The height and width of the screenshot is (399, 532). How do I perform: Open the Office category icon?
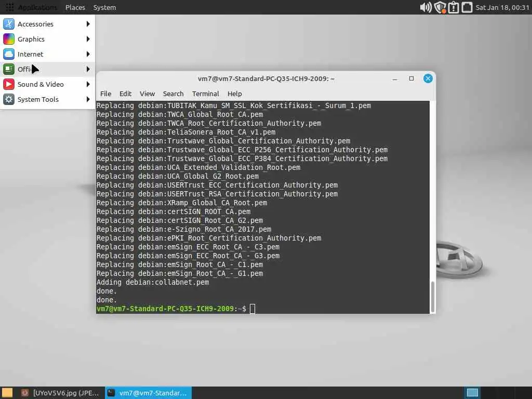point(9,69)
